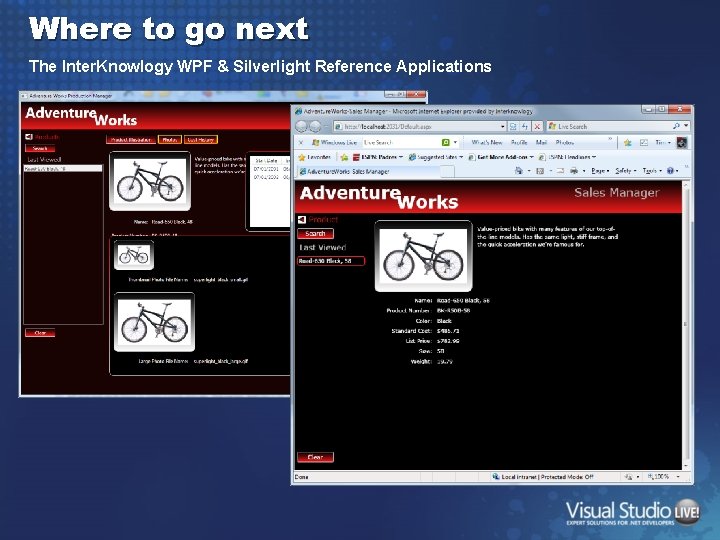
Task: Click the Home icon in the IE command bar
Action: 519,171
